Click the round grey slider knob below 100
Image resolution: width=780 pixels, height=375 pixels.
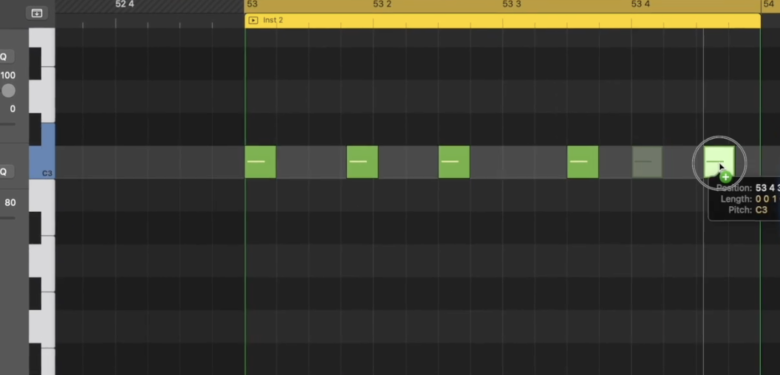(x=8, y=91)
